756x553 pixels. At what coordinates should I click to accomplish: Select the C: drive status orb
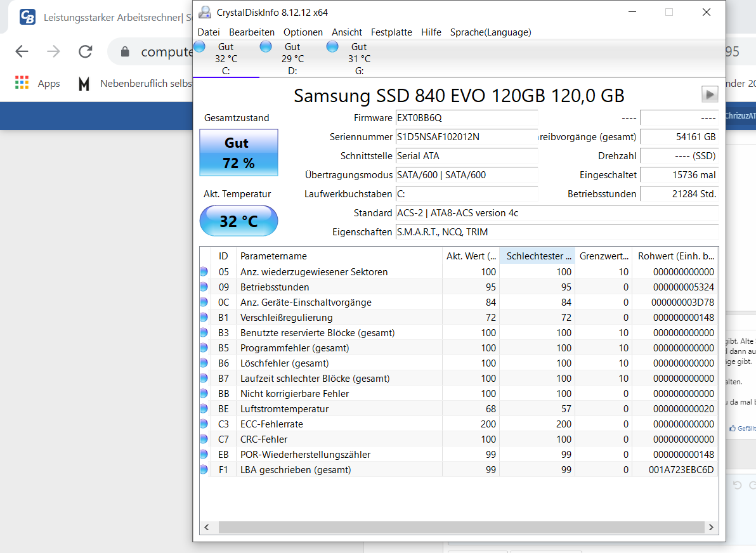pos(199,47)
